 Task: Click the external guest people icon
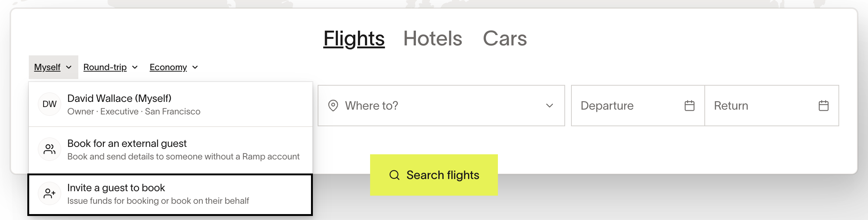click(49, 149)
